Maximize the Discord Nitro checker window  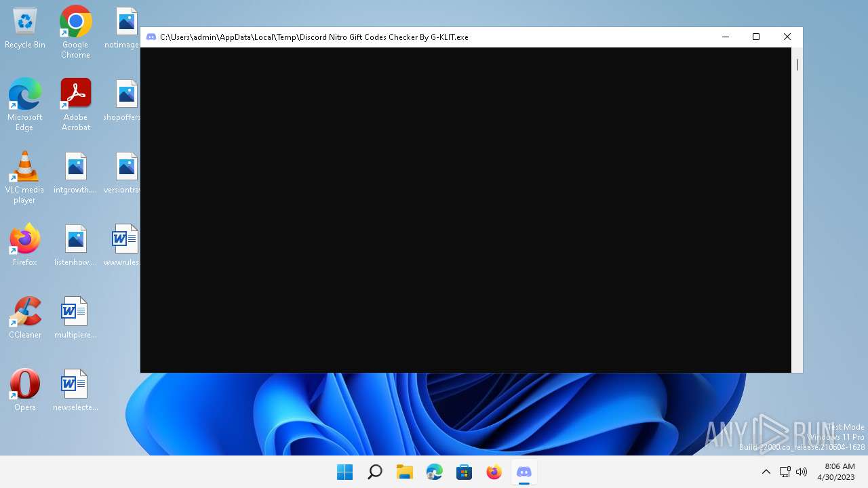[756, 37]
